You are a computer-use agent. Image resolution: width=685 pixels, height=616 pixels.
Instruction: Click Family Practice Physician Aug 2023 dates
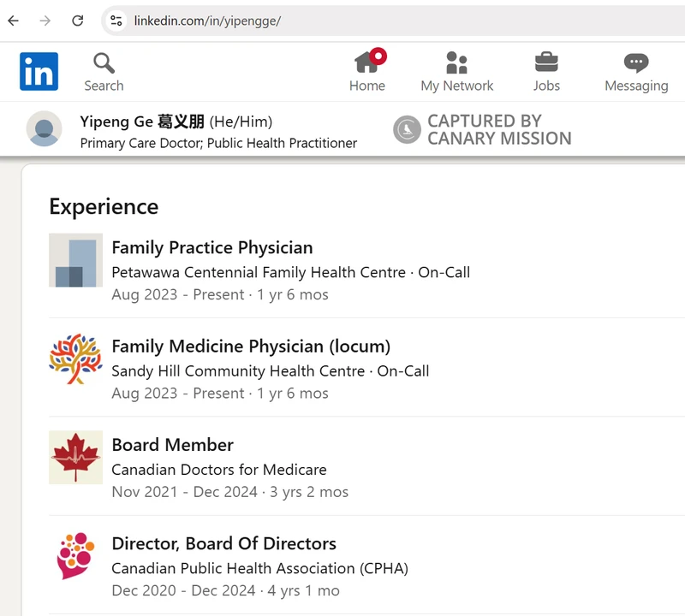pos(220,294)
